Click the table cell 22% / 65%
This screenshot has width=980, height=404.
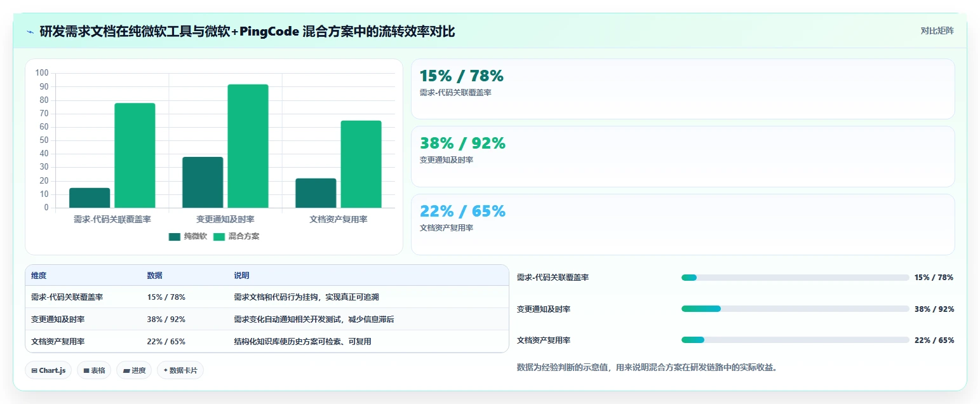[166, 342]
